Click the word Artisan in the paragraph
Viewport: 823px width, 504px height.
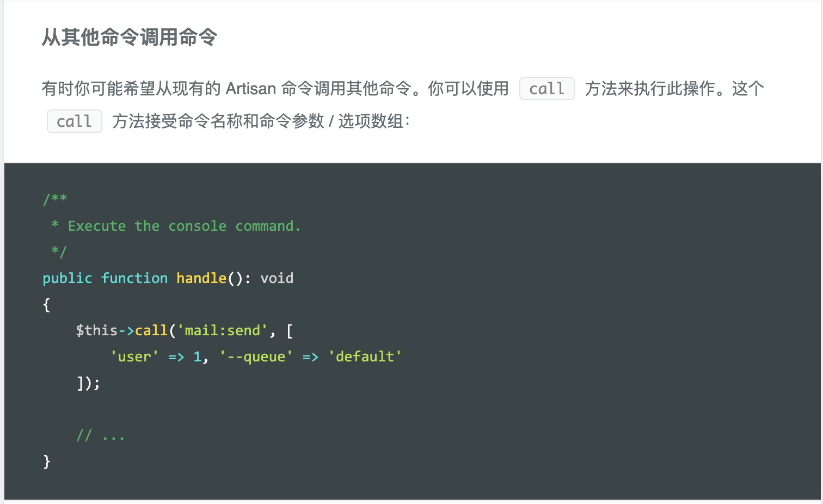[x=251, y=88]
